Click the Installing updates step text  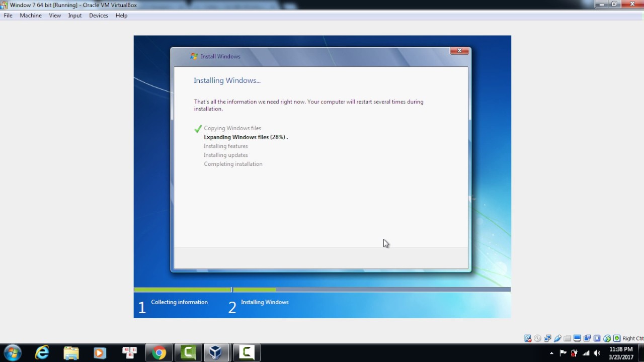tap(225, 155)
